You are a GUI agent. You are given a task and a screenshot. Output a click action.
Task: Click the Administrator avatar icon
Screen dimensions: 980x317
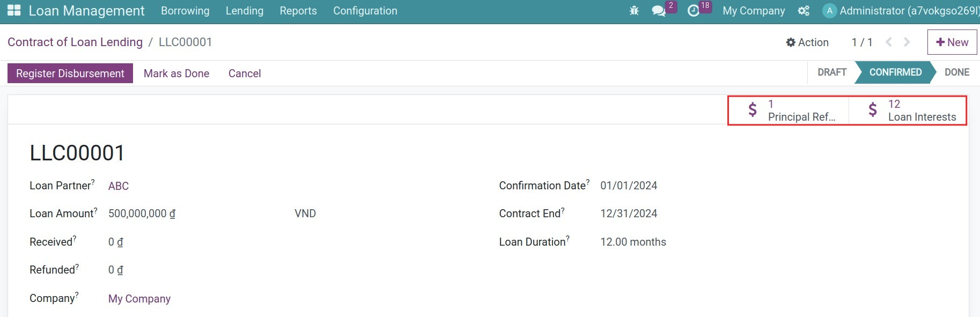tap(829, 11)
